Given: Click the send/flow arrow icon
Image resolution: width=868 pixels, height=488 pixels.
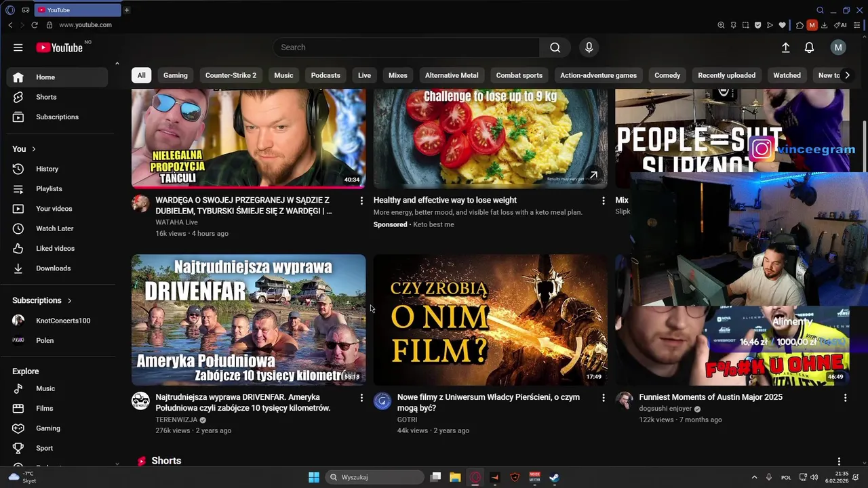Looking at the screenshot, I should (x=770, y=25).
